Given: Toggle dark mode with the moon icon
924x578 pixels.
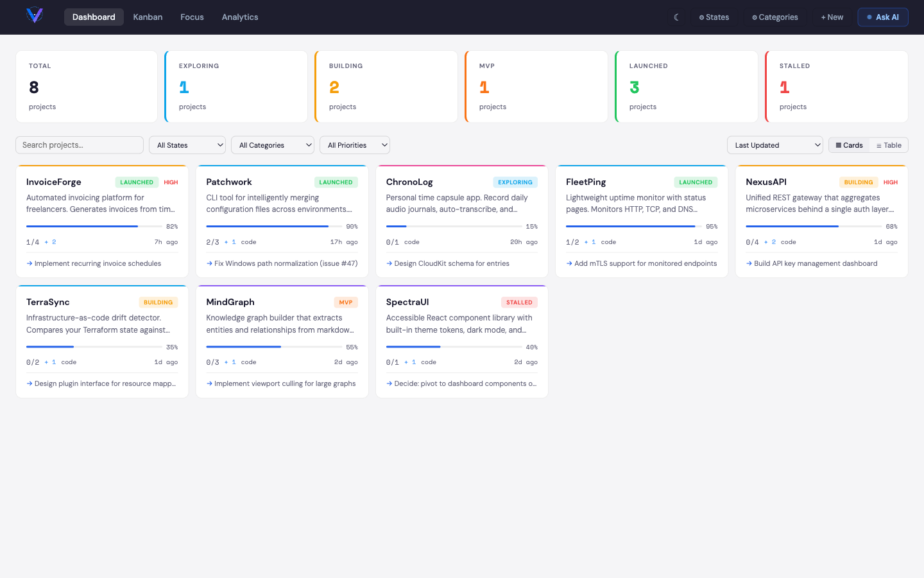Looking at the screenshot, I should pyautogui.click(x=676, y=17).
